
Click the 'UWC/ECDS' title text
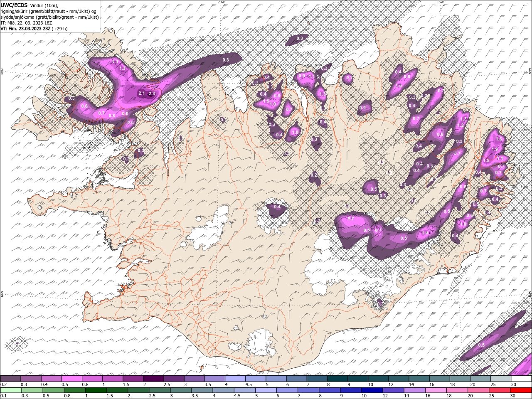pos(14,5)
